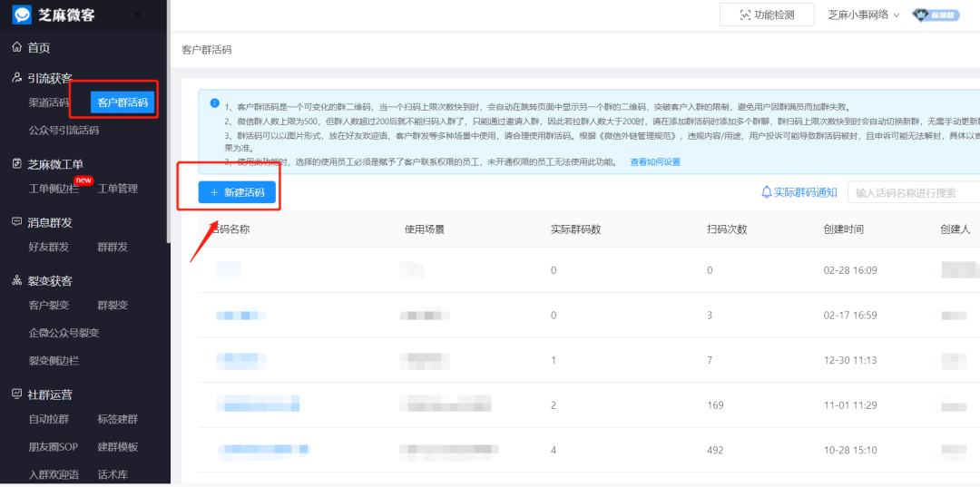Focus the 输入活码名称进行搜索 search field
Viewport: 980px width, 487px height.
(913, 193)
